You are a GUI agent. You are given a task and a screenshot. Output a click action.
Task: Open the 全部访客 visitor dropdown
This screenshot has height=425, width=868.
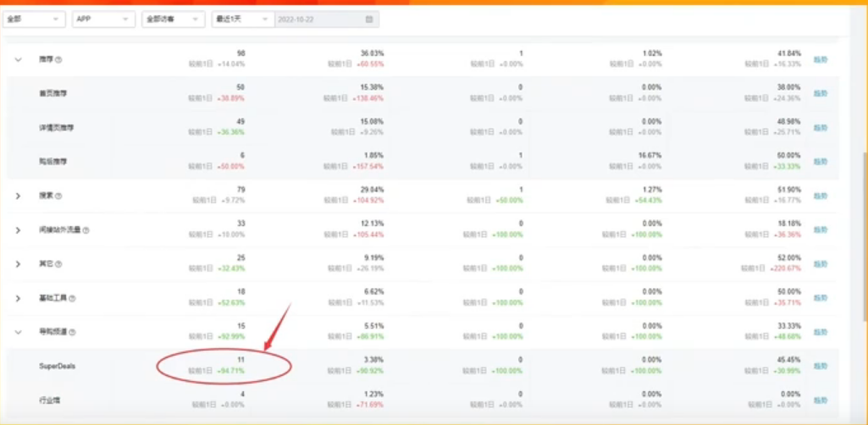(x=174, y=19)
